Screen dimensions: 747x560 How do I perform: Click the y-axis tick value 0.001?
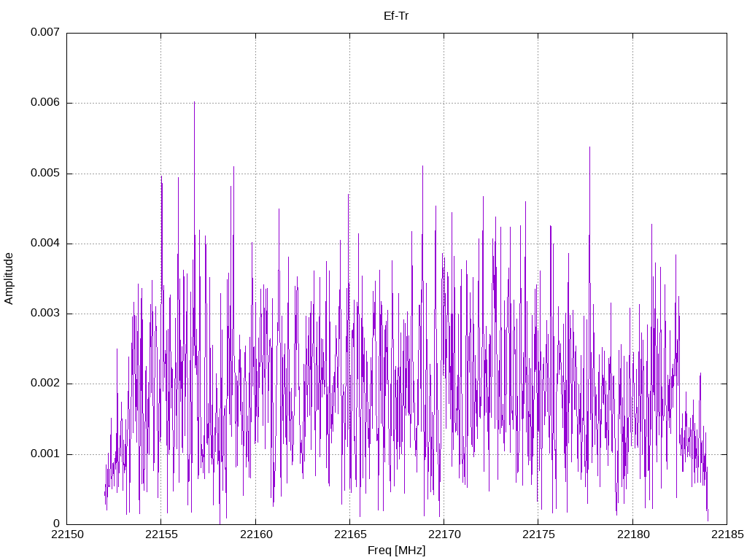point(45,454)
